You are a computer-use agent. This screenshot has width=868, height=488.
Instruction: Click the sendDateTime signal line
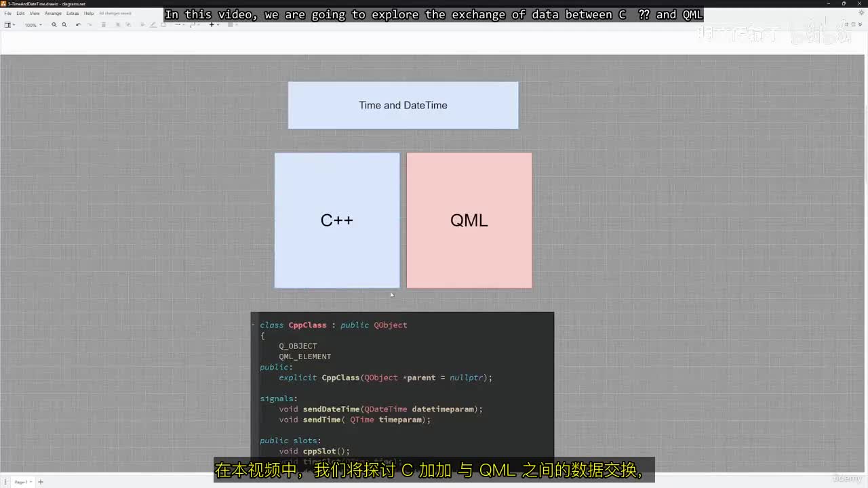click(381, 409)
